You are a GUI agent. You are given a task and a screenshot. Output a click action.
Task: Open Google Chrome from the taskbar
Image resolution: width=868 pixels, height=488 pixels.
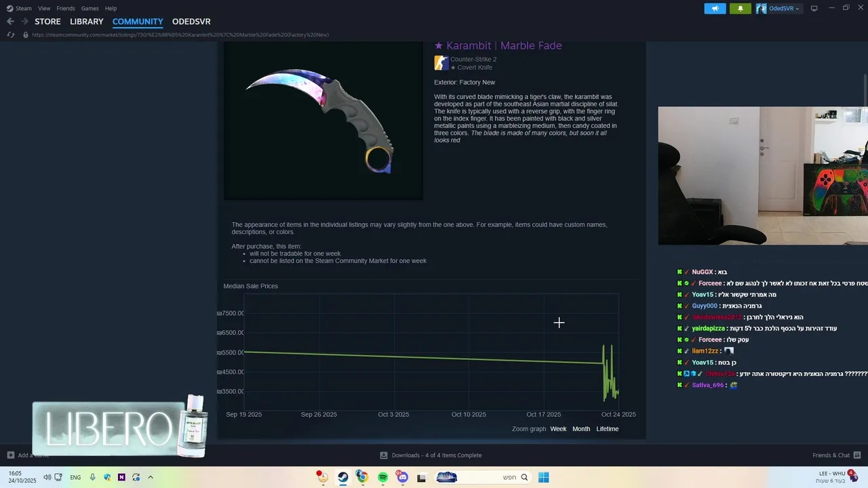click(363, 477)
